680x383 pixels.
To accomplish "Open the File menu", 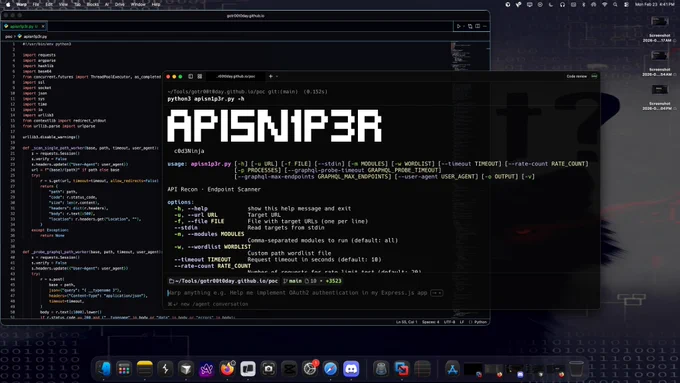I will pos(36,4).
